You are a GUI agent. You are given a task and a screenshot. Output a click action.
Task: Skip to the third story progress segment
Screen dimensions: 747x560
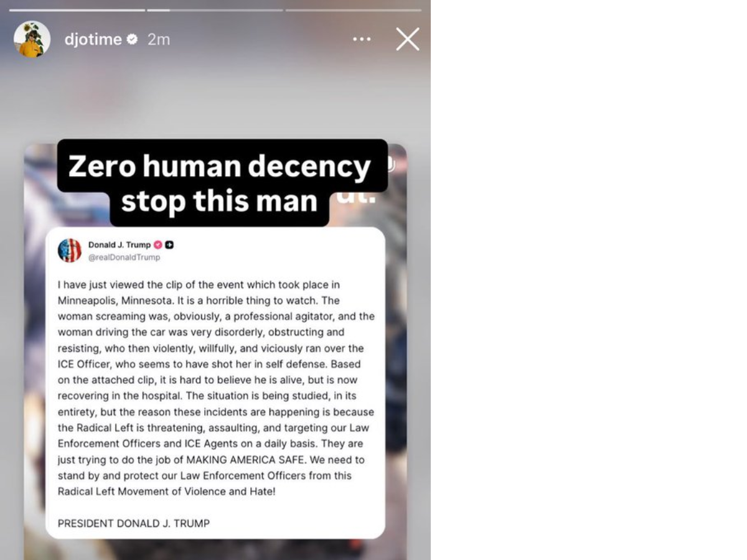[x=354, y=10]
